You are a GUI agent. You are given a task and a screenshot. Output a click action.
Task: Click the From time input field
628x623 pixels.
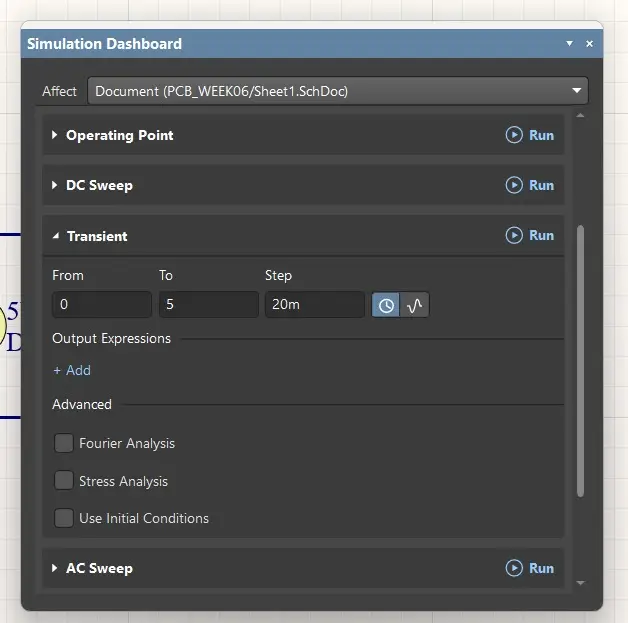101,304
